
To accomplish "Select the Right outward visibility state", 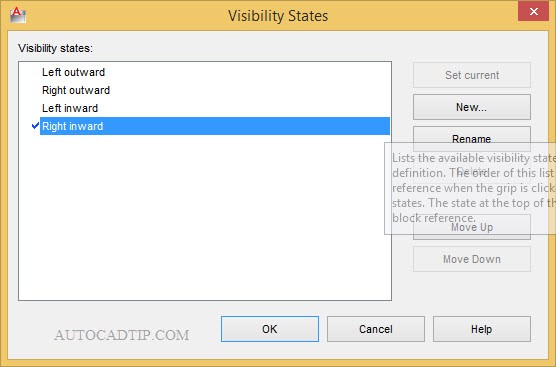I will point(76,90).
